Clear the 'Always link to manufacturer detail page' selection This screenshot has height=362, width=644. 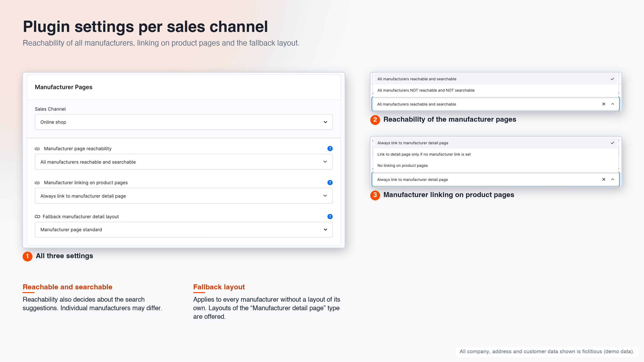point(603,179)
